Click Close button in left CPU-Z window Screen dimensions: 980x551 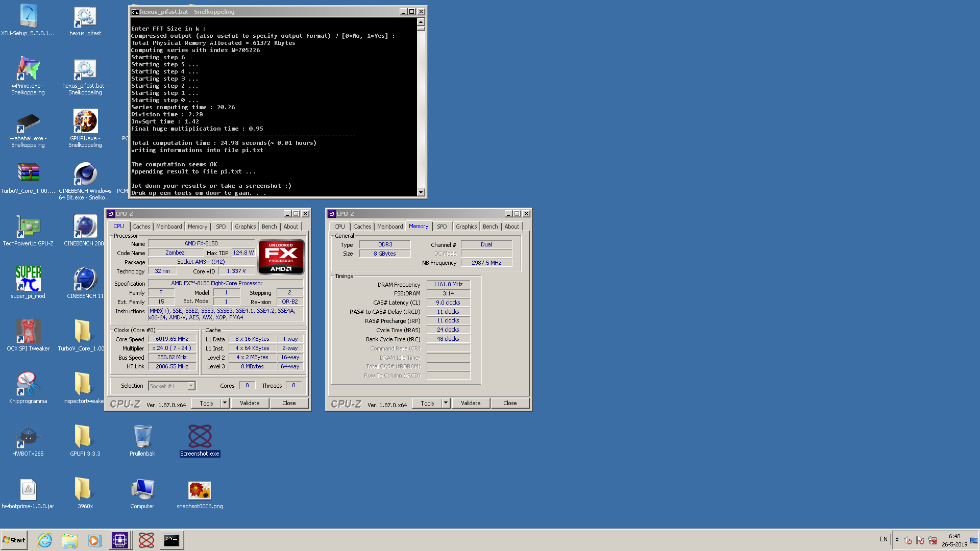[x=289, y=403]
